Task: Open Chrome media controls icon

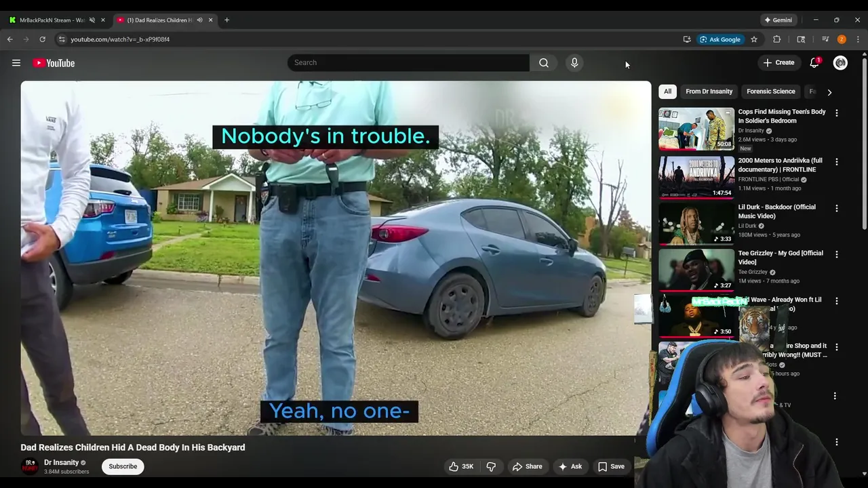Action: coord(825,39)
